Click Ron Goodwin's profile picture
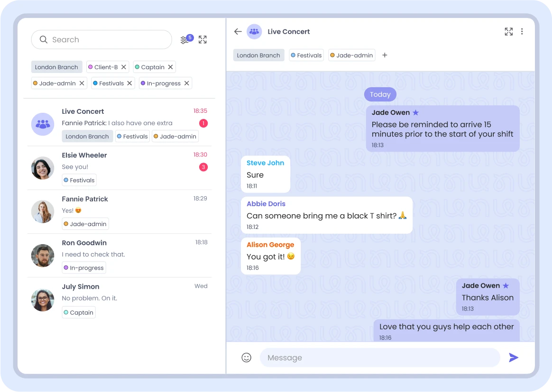The image size is (552, 392). (43, 255)
